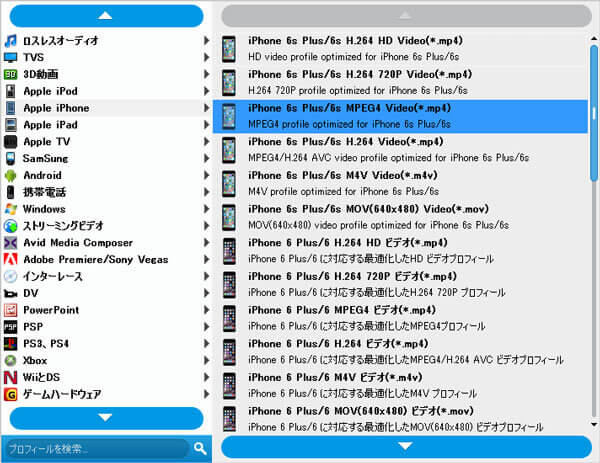Image resolution: width=600 pixels, height=463 pixels.
Task: Click the green Xbox sphere icon
Action: tap(11, 360)
